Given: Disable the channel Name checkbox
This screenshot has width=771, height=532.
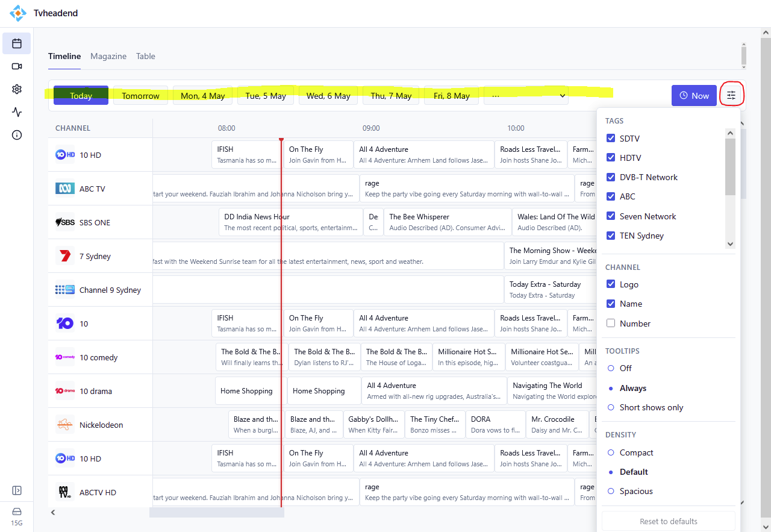Looking at the screenshot, I should [611, 304].
